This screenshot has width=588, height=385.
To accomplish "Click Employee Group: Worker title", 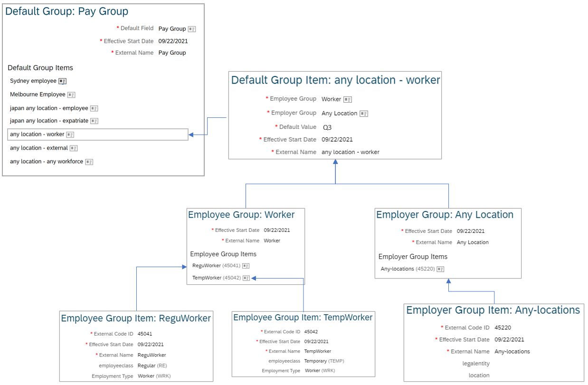I will tap(241, 215).
